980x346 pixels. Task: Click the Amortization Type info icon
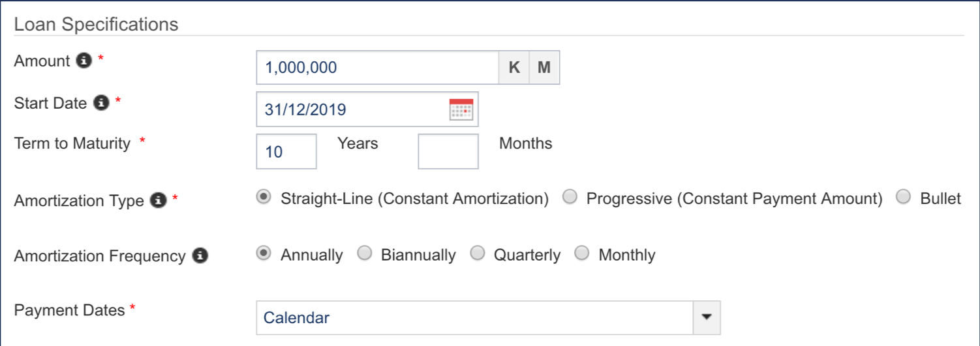tap(158, 200)
